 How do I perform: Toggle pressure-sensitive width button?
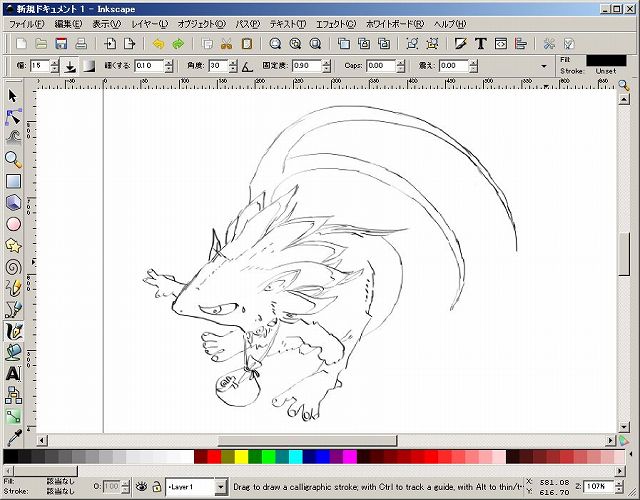pos(70,66)
